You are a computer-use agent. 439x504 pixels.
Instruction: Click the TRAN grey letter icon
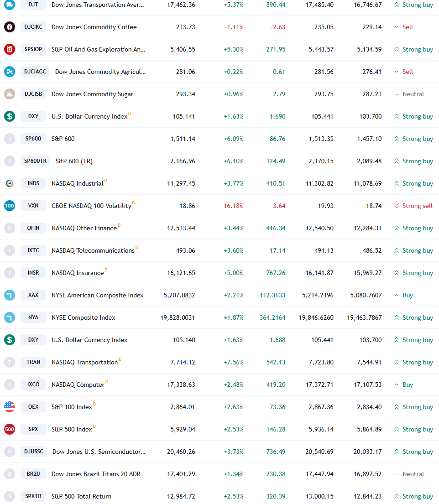(x=10, y=362)
